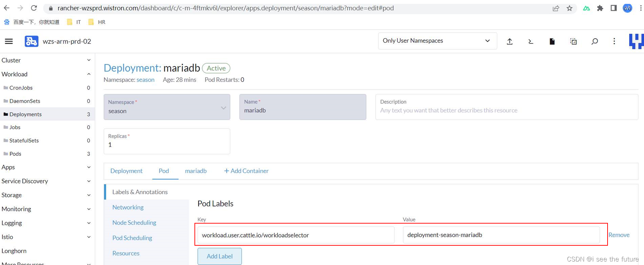644x265 pixels.
Task: Open CronJobs in the sidebar
Action: coord(47,88)
